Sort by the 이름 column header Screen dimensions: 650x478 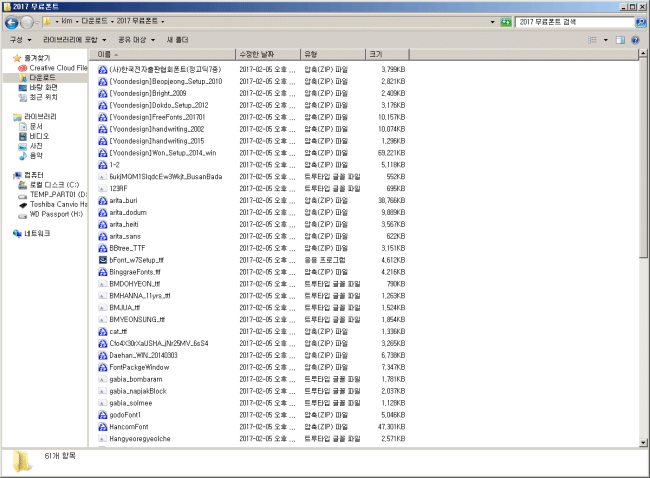click(x=162, y=54)
